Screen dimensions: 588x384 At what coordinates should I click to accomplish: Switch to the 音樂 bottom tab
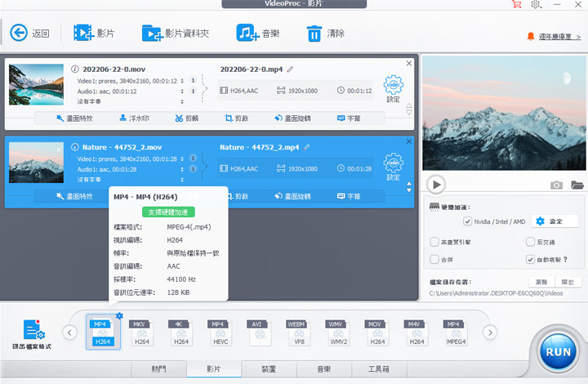pyautogui.click(x=324, y=369)
